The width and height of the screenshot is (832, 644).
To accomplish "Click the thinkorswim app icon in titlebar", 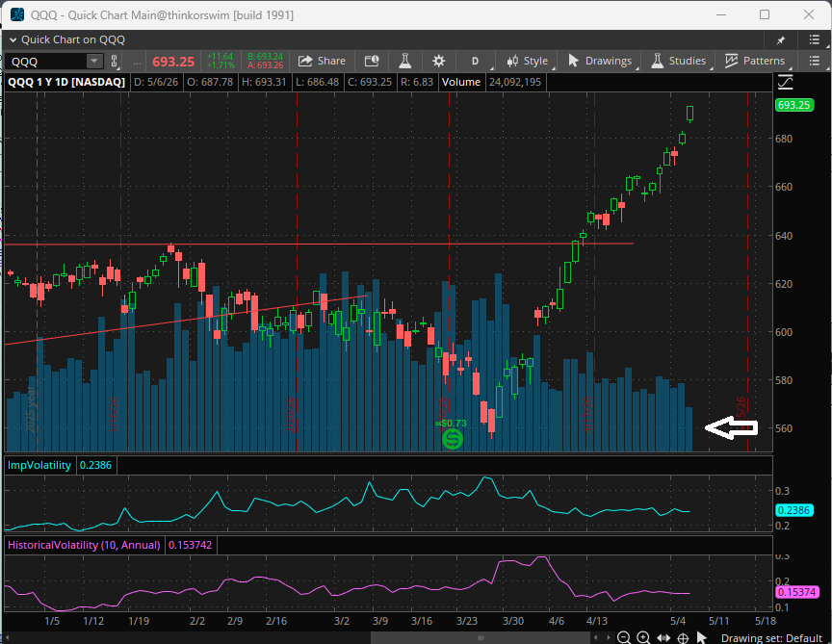I will pyautogui.click(x=17, y=14).
